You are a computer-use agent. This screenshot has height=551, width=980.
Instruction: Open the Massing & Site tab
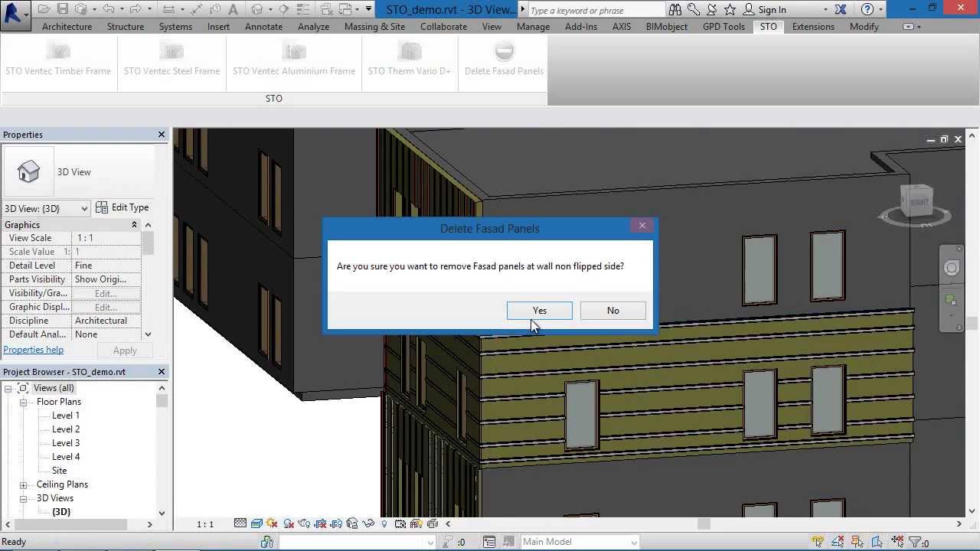click(374, 27)
